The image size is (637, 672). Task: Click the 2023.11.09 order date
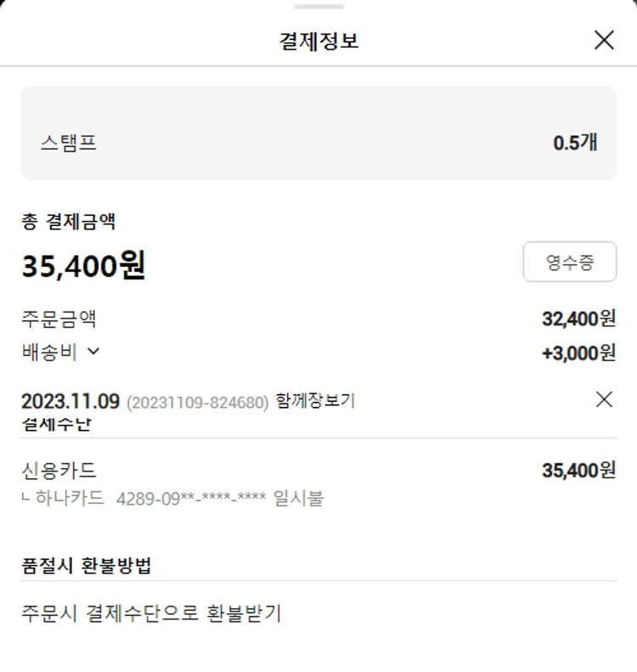pos(70,401)
